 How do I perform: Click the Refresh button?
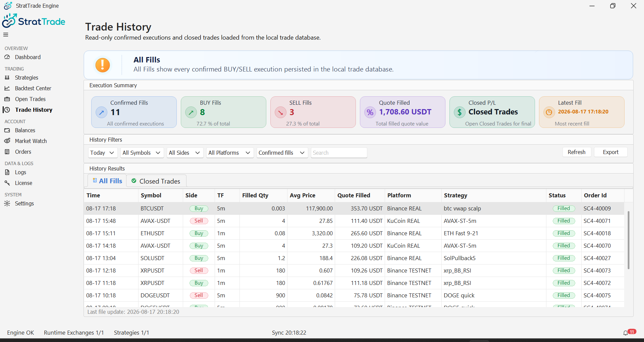point(577,152)
